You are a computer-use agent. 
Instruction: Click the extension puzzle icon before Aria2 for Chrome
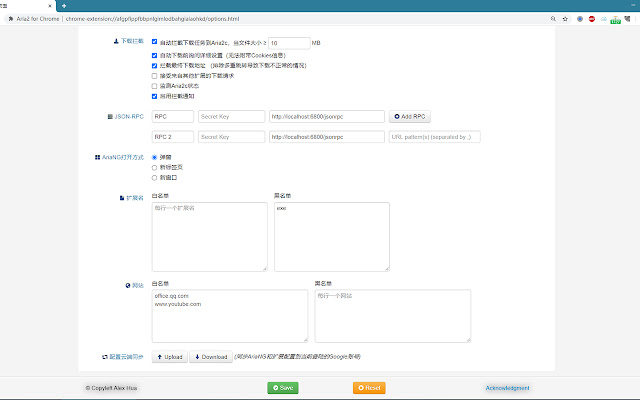11,19
